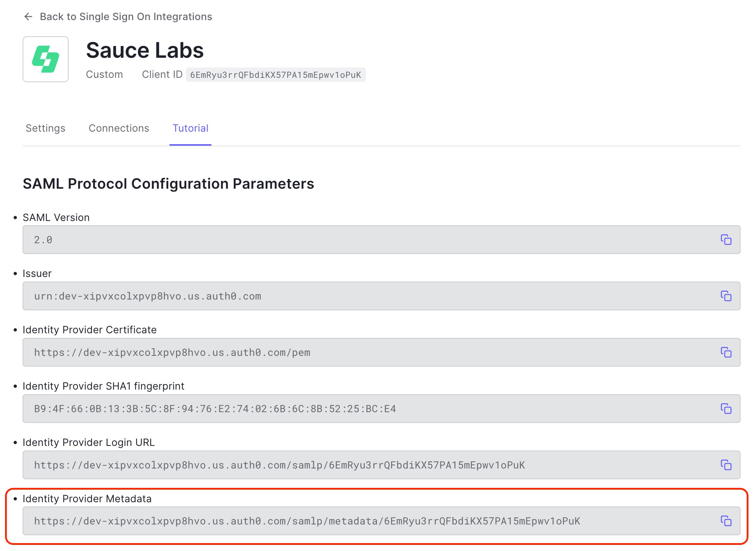Switch to the Settings tab
756x551 pixels.
coord(46,128)
